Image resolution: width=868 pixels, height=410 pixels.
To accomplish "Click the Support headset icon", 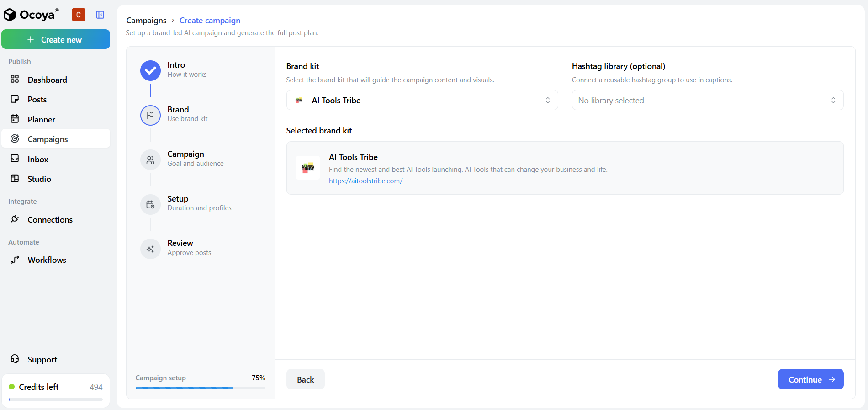I will pyautogui.click(x=15, y=359).
